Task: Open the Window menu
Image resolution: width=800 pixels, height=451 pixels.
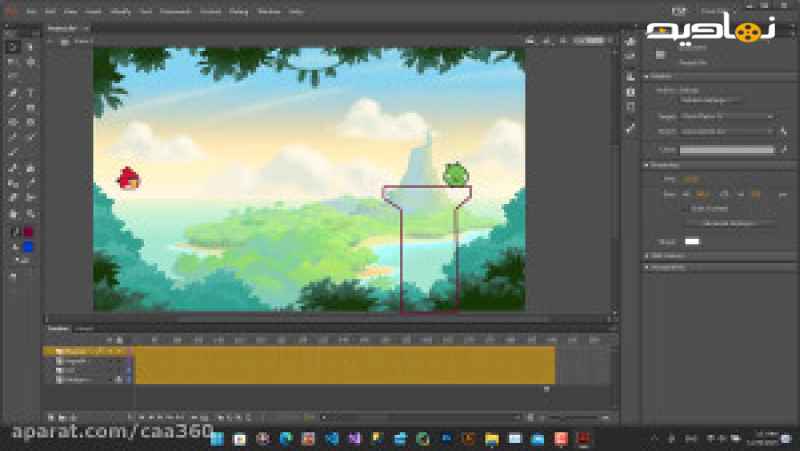Action: [269, 11]
